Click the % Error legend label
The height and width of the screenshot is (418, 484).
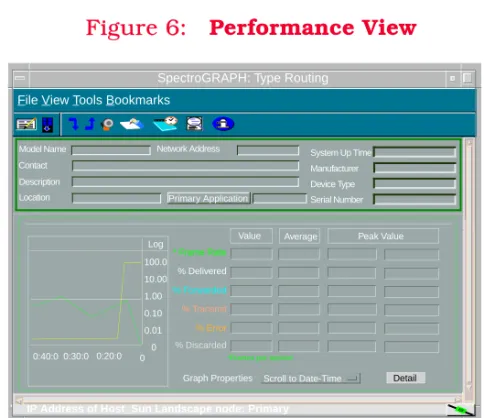tap(211, 328)
